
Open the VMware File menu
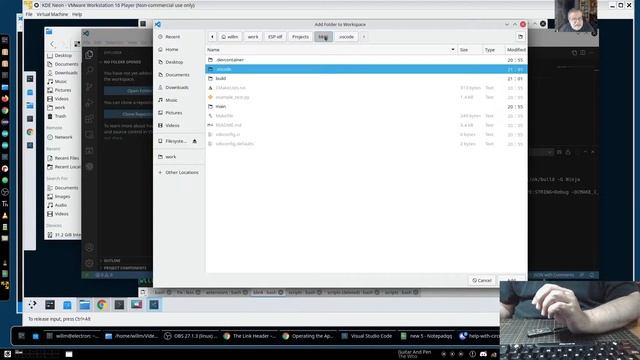pos(29,14)
